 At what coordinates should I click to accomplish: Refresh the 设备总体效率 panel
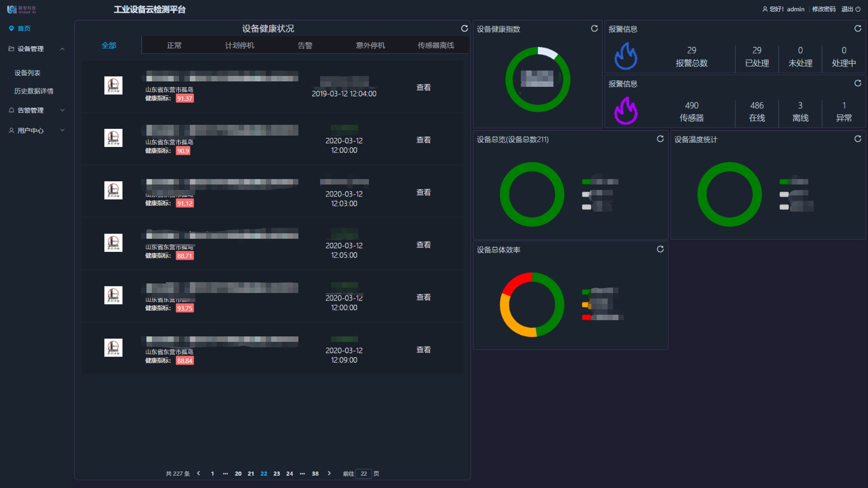tap(660, 249)
